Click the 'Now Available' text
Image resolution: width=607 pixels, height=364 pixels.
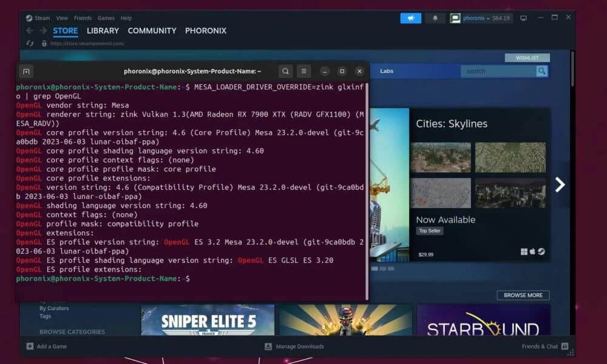[446, 220]
